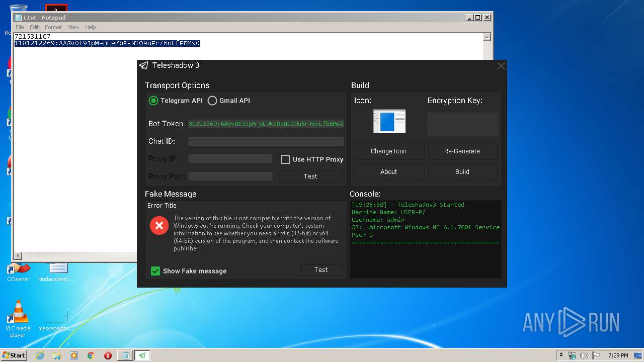Click the fake error message text
This screenshot has width=644, height=362.
point(256,233)
